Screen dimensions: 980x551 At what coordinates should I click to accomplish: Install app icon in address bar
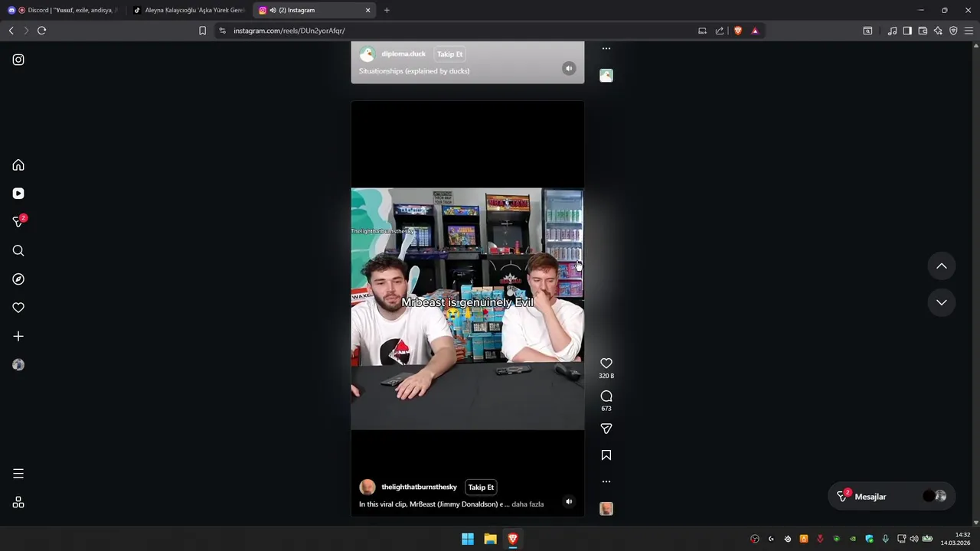click(702, 31)
